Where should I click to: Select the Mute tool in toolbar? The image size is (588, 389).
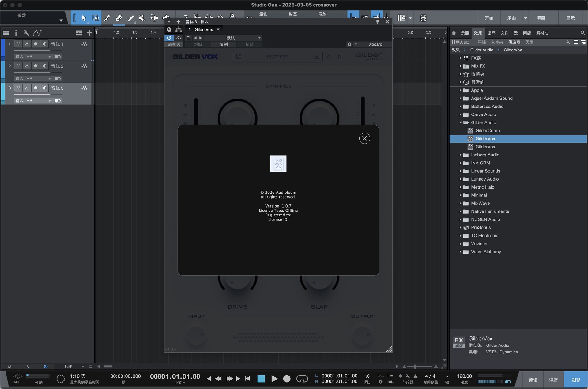tap(142, 18)
